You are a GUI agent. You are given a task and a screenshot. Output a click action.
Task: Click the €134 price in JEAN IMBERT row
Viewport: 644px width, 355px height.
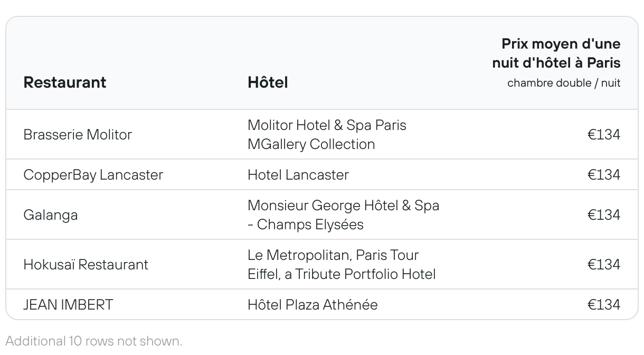603,305
